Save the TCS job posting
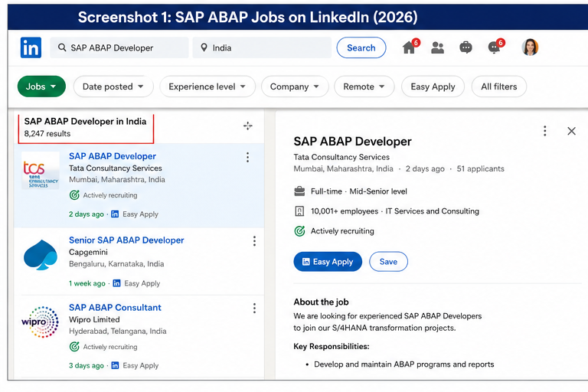 [388, 261]
